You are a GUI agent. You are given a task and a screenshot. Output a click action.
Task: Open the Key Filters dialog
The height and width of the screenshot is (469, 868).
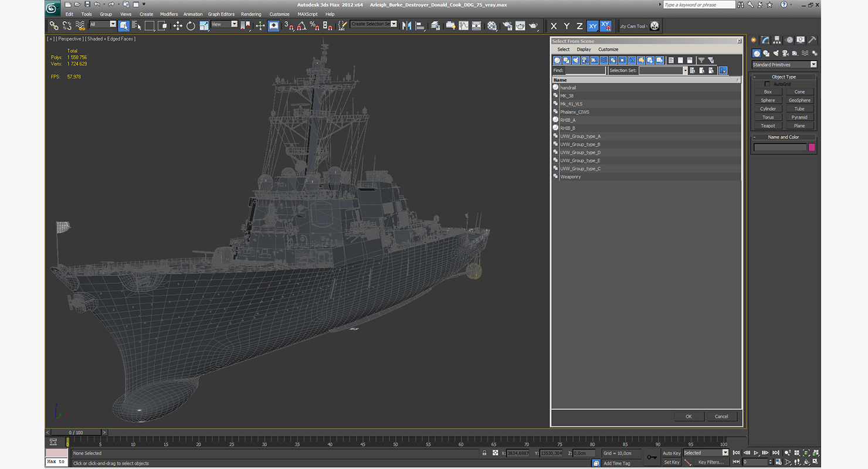(711, 463)
